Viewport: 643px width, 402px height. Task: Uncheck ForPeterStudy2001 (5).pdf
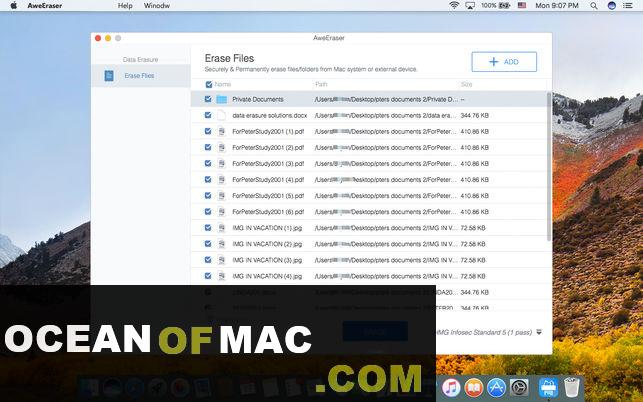click(x=208, y=196)
